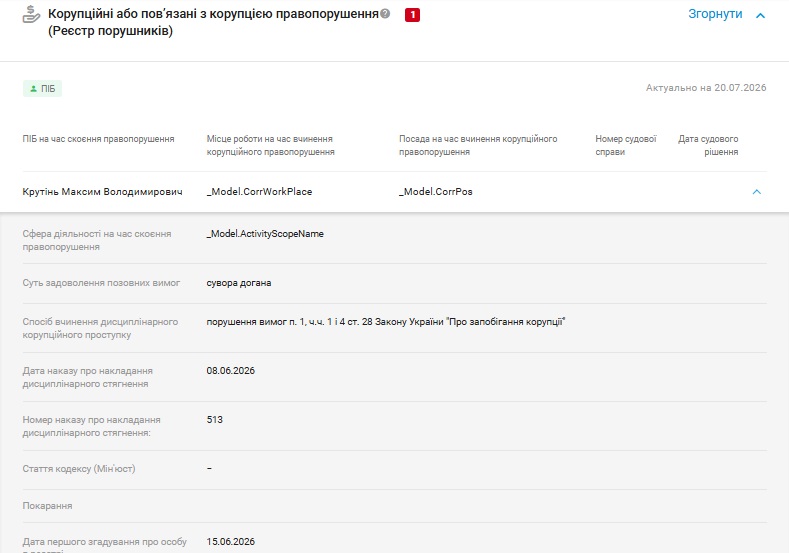Viewport: 789px width, 553px height.
Task: Click the corruption offences hand-with-money icon
Action: click(x=31, y=15)
